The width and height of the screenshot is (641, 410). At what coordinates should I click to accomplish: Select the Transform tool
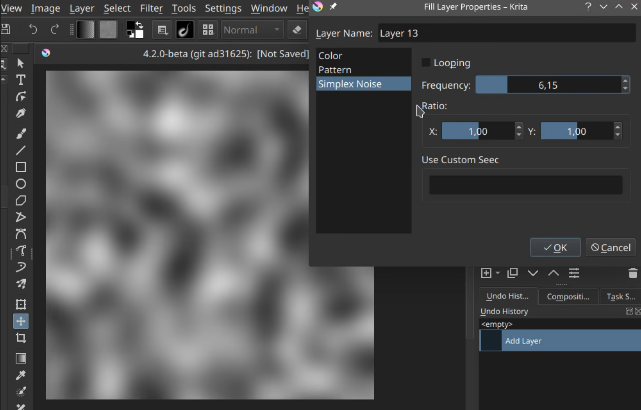[x=21, y=304]
